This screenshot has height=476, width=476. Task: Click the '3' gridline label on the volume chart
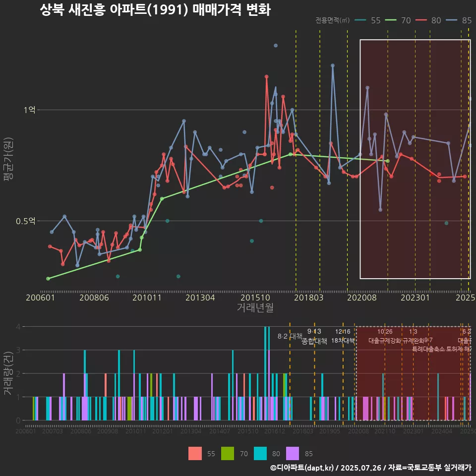click(x=18, y=350)
